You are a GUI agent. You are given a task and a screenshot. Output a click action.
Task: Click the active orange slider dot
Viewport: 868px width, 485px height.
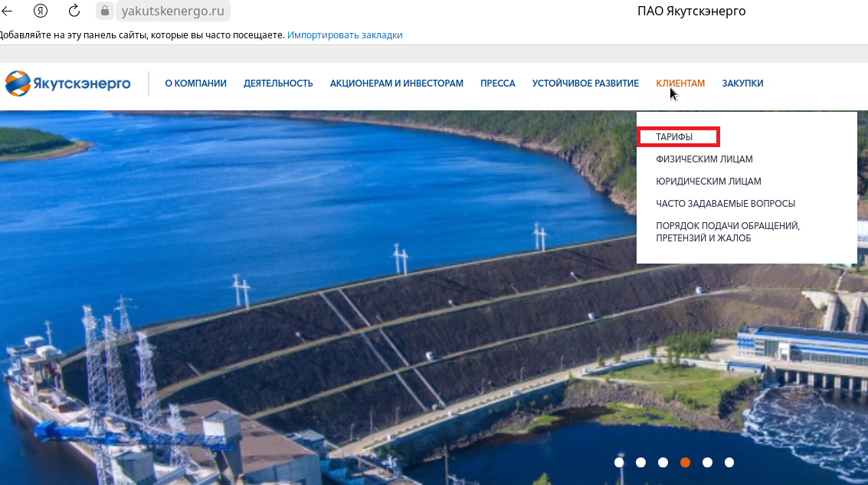coord(686,462)
